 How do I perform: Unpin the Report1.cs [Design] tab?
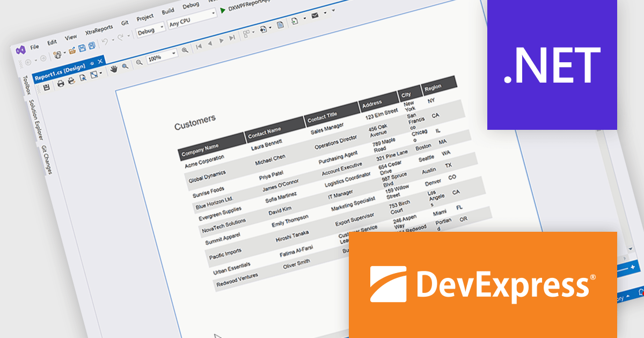coord(92,62)
